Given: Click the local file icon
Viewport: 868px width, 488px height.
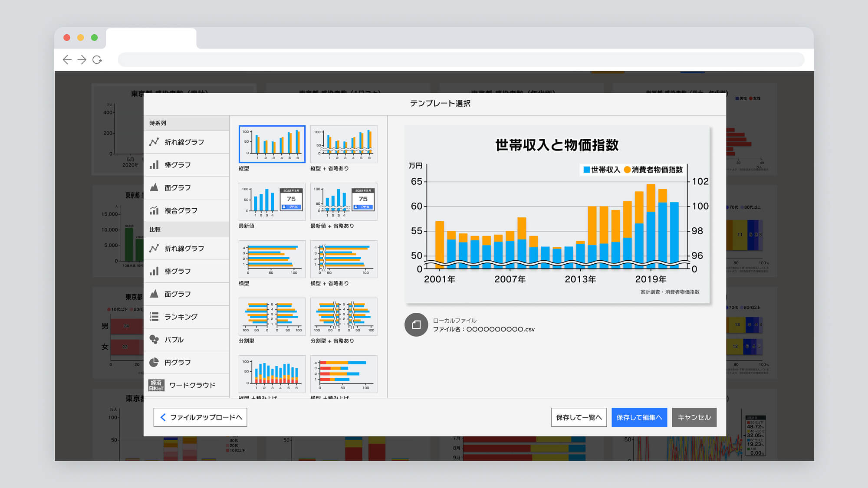Looking at the screenshot, I should tap(416, 324).
